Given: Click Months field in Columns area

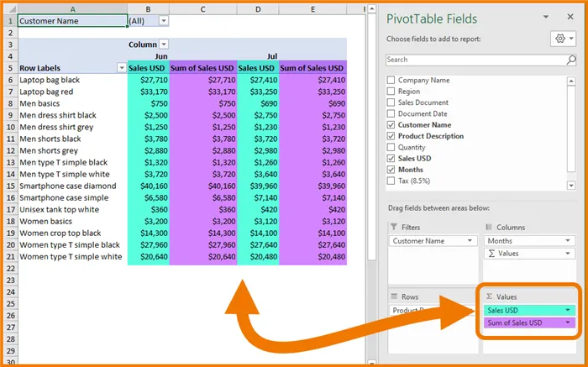Looking at the screenshot, I should 521,240.
